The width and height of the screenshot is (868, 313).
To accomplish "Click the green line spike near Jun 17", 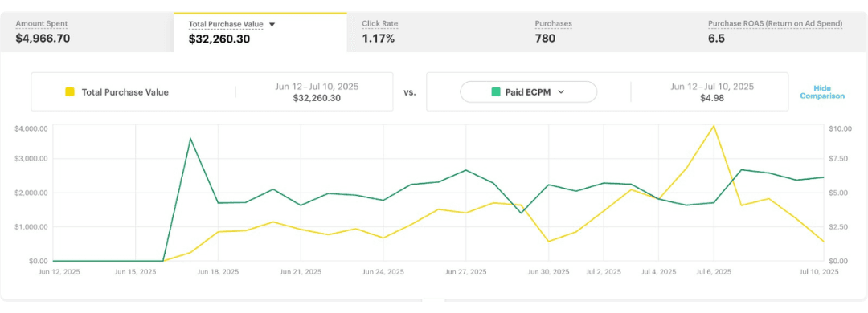I will [190, 138].
